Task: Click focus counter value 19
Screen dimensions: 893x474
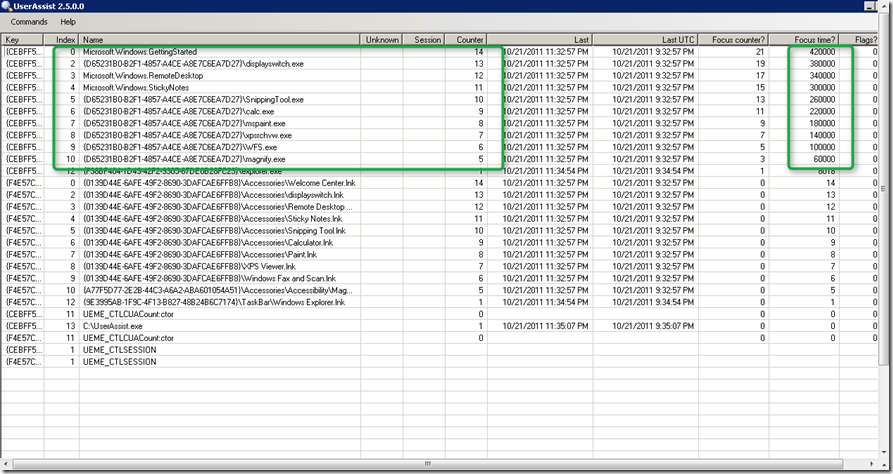Action: click(760, 64)
